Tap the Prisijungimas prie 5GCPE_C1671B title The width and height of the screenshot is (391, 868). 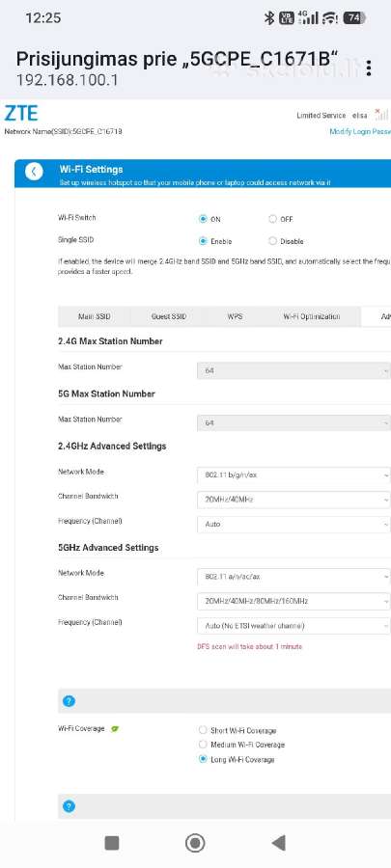tap(178, 58)
